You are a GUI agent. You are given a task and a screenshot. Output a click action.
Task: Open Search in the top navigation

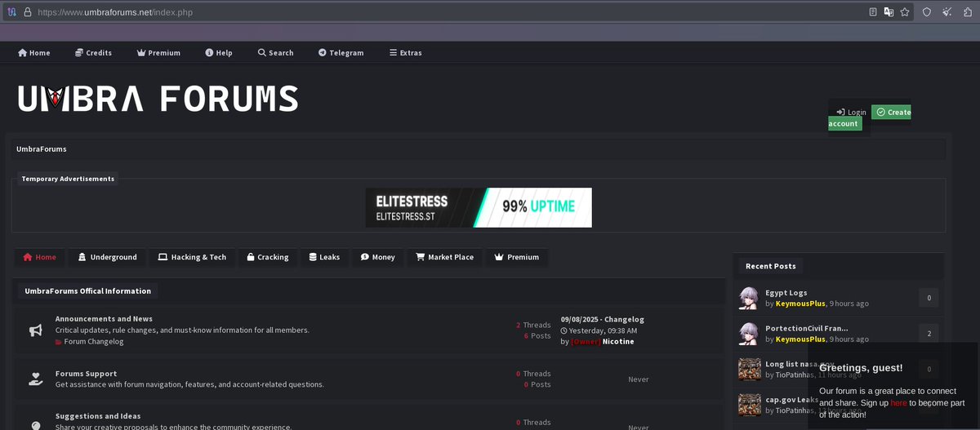coord(275,52)
